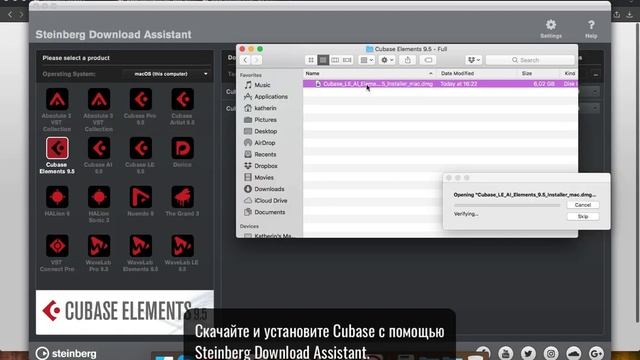This screenshot has width=640, height=360.
Task: Click the Cubase Elements 9.5 banner image
Action: pos(124,312)
